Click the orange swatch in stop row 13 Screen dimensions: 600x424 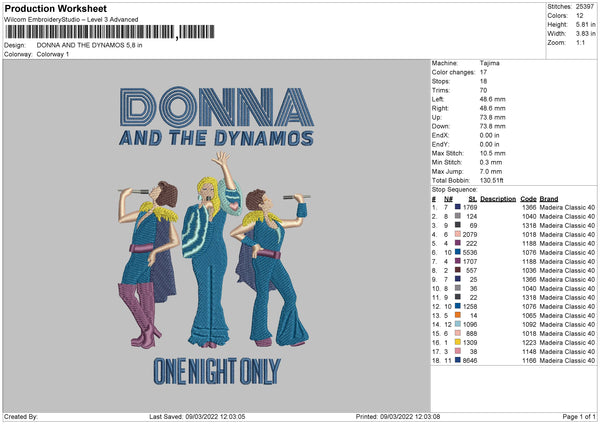click(x=457, y=315)
